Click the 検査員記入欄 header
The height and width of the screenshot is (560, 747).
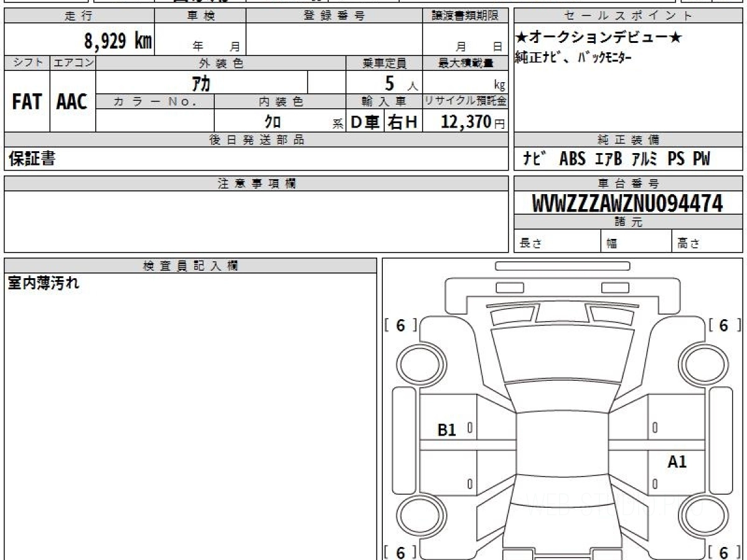[x=190, y=265]
